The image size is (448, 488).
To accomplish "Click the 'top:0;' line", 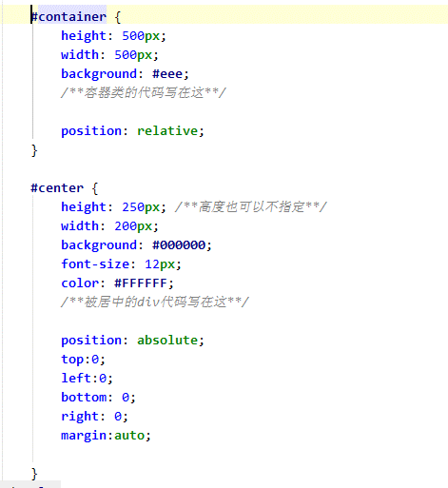I will point(83,360).
